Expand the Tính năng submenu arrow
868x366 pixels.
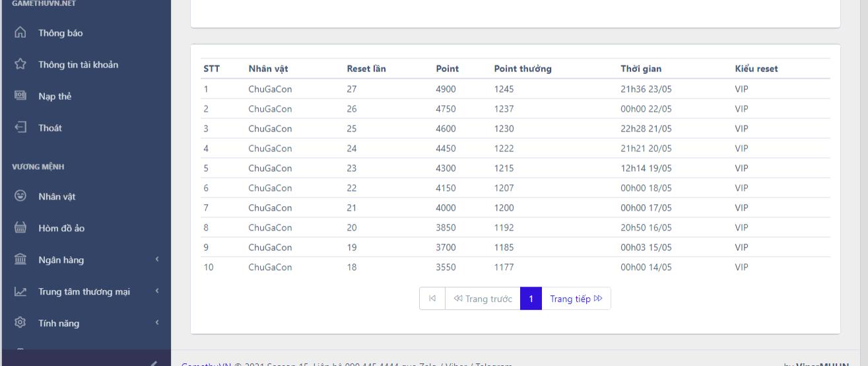pyautogui.click(x=157, y=323)
